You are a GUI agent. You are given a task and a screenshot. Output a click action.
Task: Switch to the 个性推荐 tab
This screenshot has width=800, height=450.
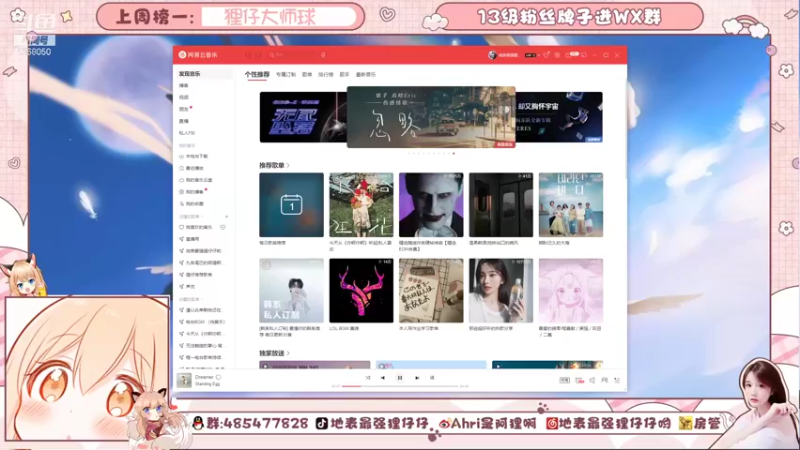pyautogui.click(x=257, y=74)
